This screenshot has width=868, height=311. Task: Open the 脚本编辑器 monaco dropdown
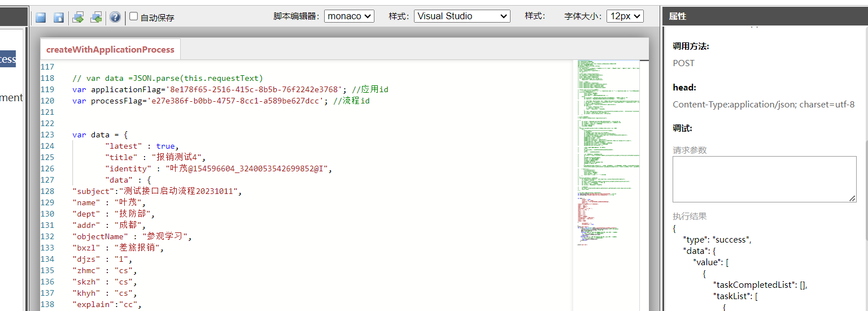(349, 16)
